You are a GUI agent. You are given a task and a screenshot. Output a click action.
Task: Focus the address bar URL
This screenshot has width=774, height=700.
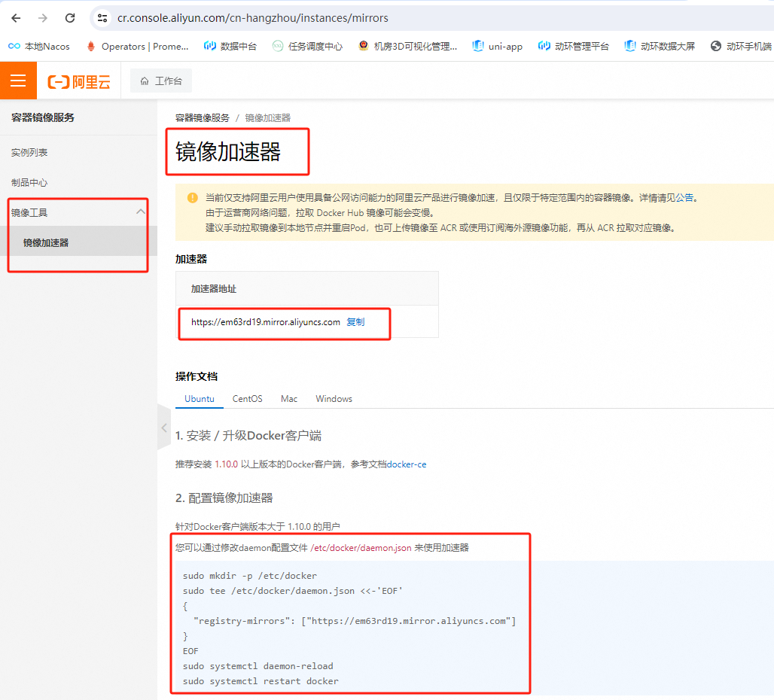[252, 18]
